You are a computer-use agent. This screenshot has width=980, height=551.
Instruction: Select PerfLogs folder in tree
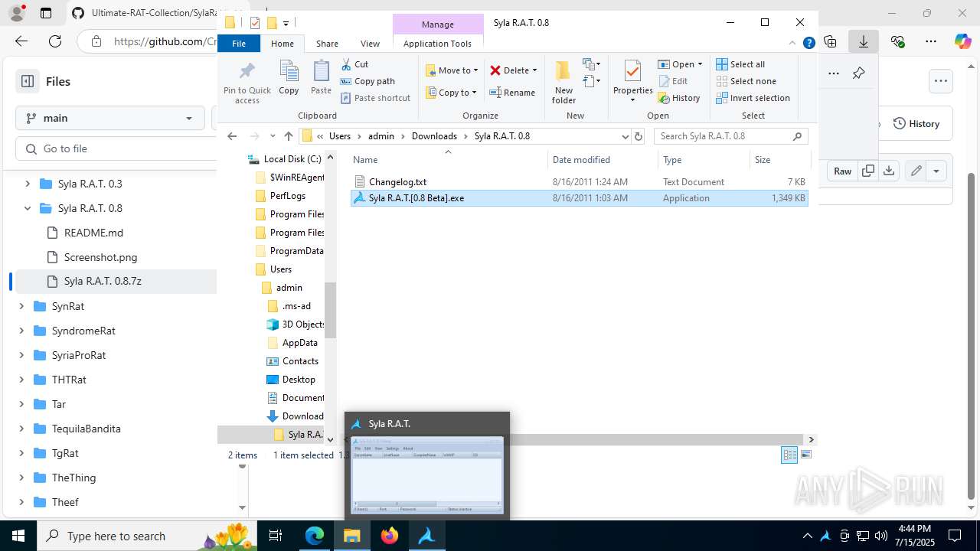coord(289,196)
